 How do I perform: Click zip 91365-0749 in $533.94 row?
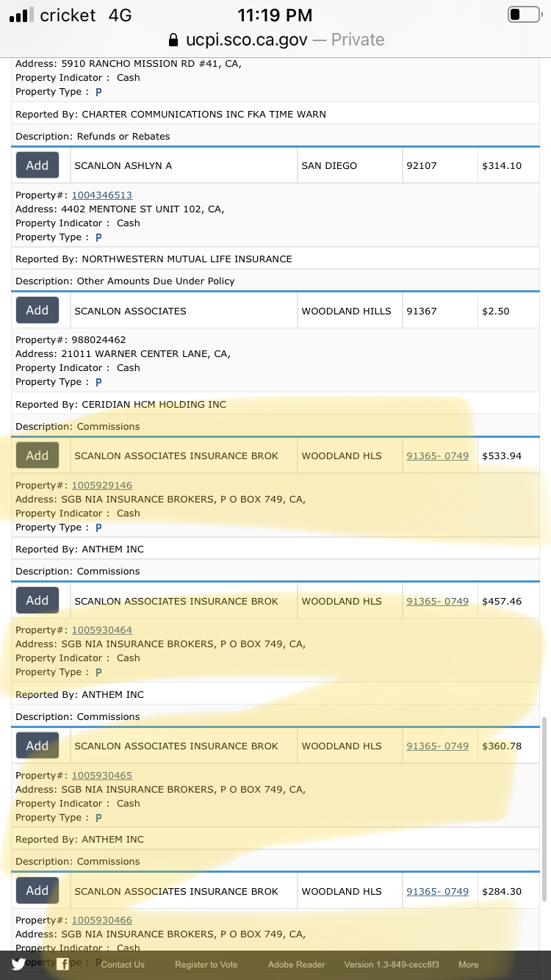437,455
